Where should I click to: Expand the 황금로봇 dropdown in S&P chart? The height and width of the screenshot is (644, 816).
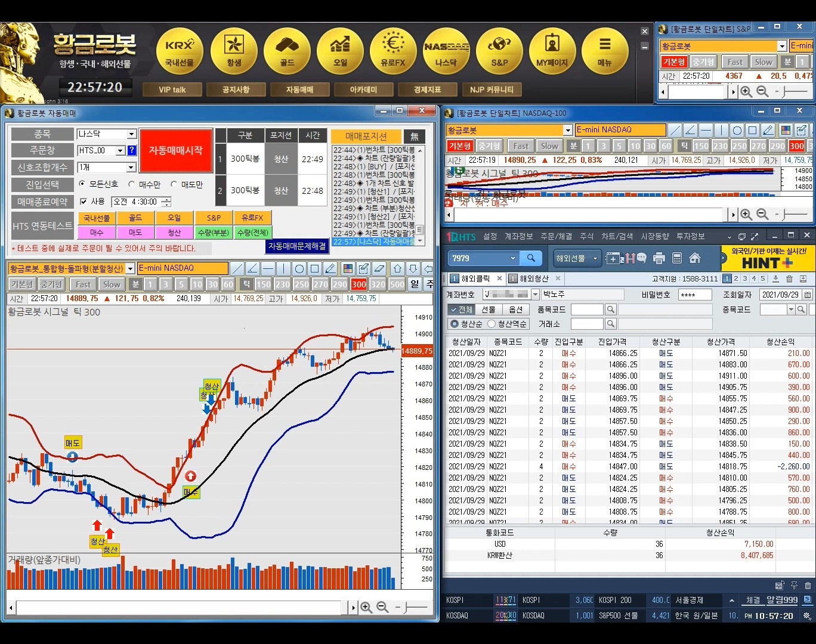click(781, 46)
